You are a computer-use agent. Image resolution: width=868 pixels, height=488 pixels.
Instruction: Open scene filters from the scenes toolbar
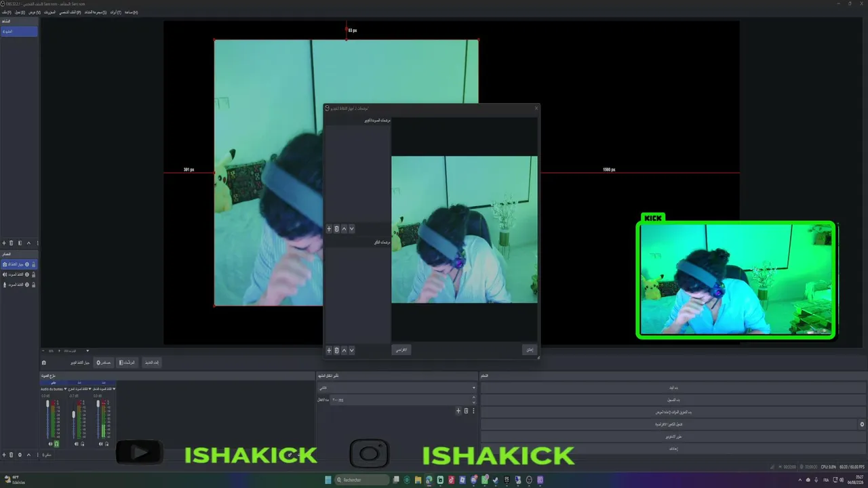20,243
